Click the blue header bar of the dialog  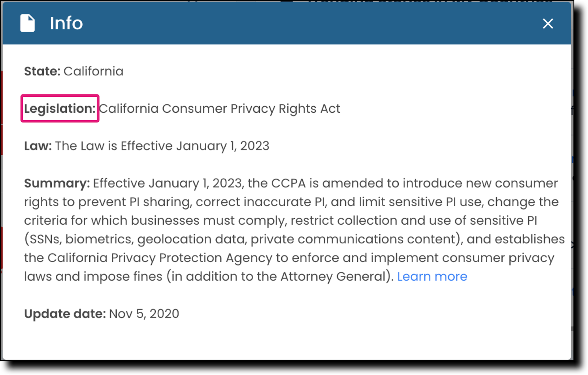point(294,23)
